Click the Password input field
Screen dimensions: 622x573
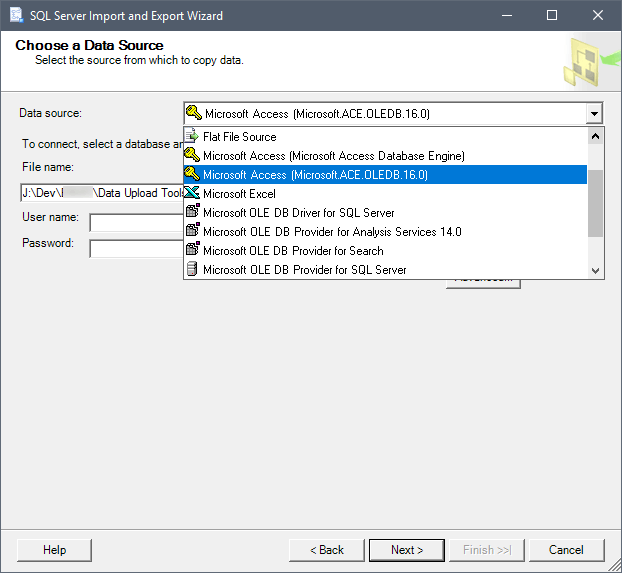(x=136, y=249)
